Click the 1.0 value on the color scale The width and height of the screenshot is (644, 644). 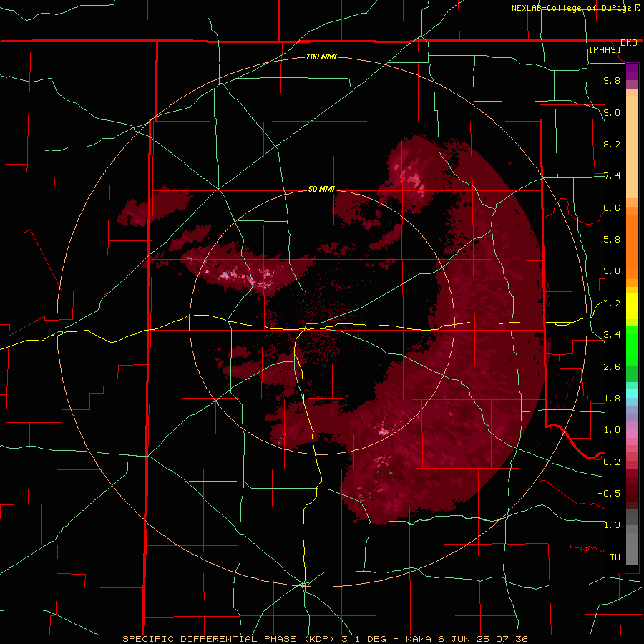point(612,430)
